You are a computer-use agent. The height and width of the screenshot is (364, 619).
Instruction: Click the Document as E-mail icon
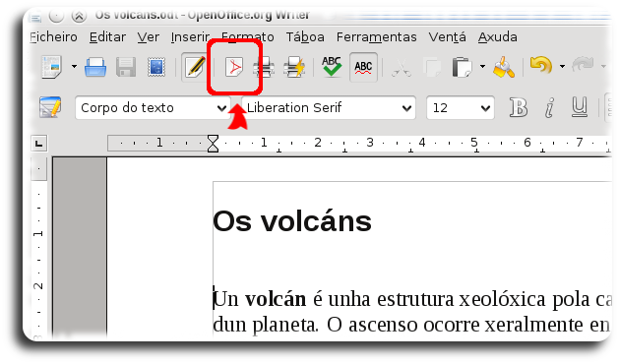(x=156, y=67)
